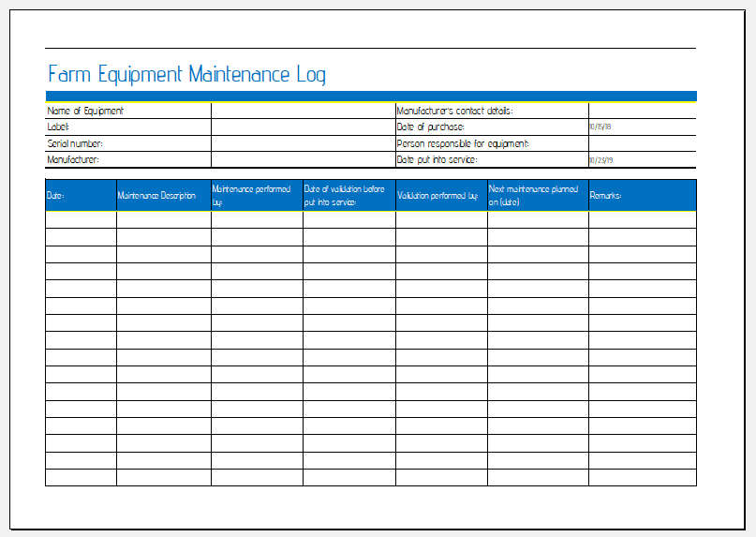Screen dimensions: 756x537
Task: Select the empty field beside Name of Equipment
Action: click(x=303, y=111)
